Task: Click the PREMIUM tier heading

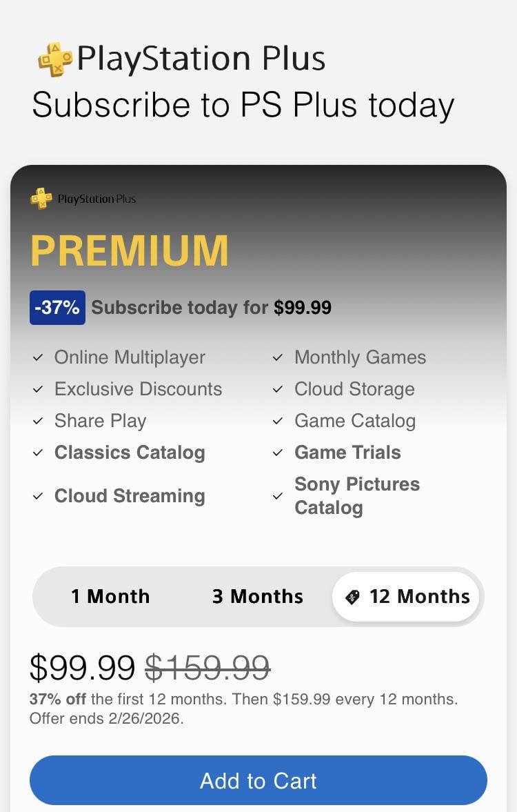Action: click(130, 250)
